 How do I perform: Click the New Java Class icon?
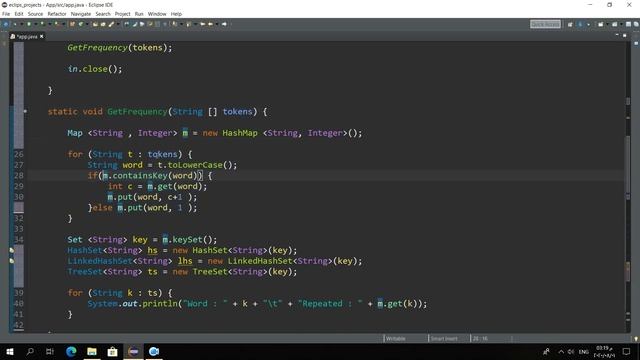pos(81,24)
